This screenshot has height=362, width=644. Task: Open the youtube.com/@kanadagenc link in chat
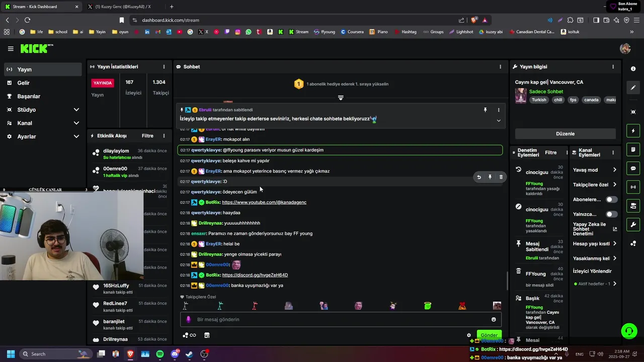pyautogui.click(x=264, y=202)
